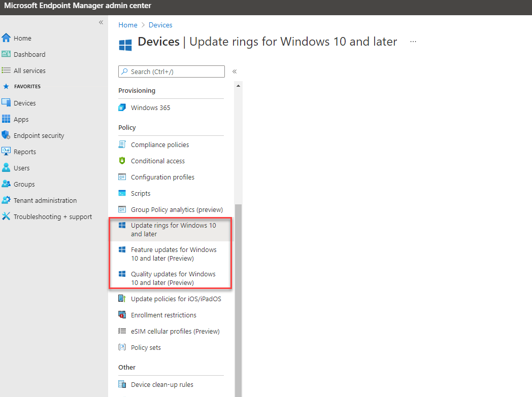
Task: Open Tenant administration icon
Action: click(x=6, y=200)
